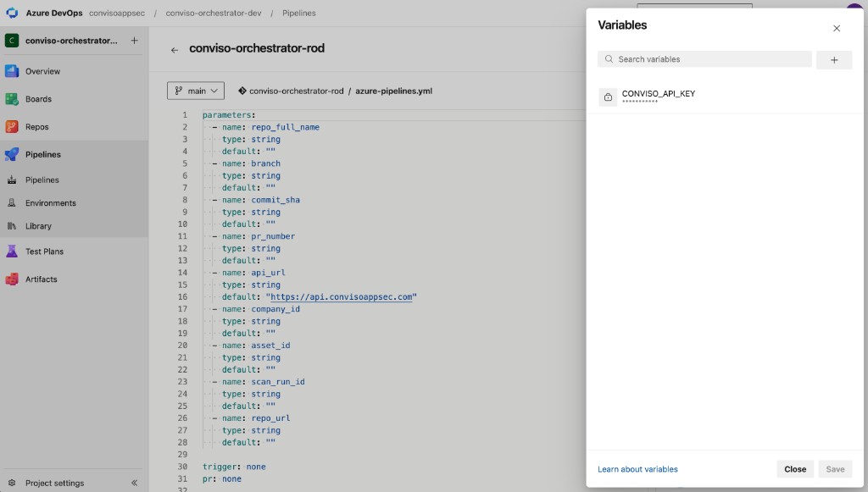Image resolution: width=868 pixels, height=492 pixels.
Task: Collapse the sidebar with double chevron
Action: (x=135, y=483)
